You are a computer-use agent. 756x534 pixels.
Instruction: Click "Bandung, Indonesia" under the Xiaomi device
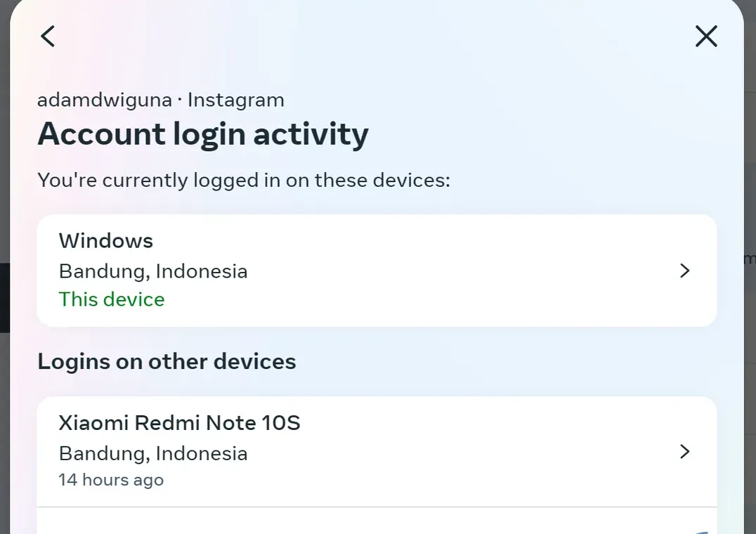pyautogui.click(x=153, y=453)
